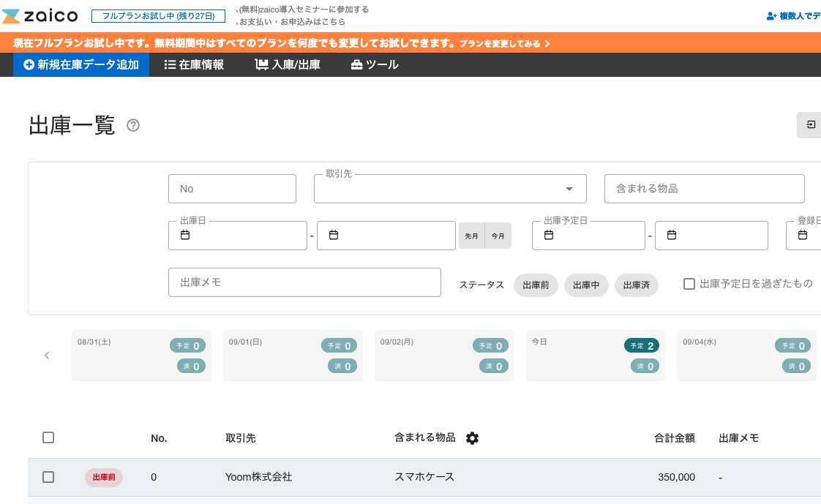821x504 pixels.
Task: Click the 出庫日 end date calendar icon
Action: (334, 236)
